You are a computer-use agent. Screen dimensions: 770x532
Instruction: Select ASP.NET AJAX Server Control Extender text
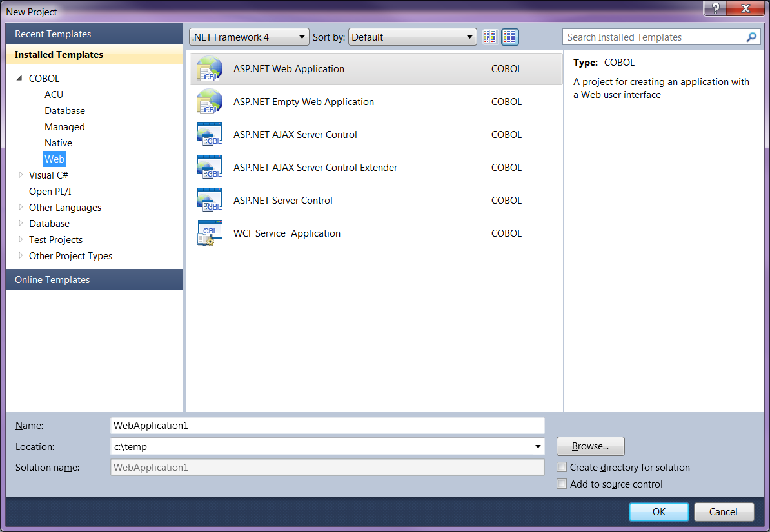315,168
